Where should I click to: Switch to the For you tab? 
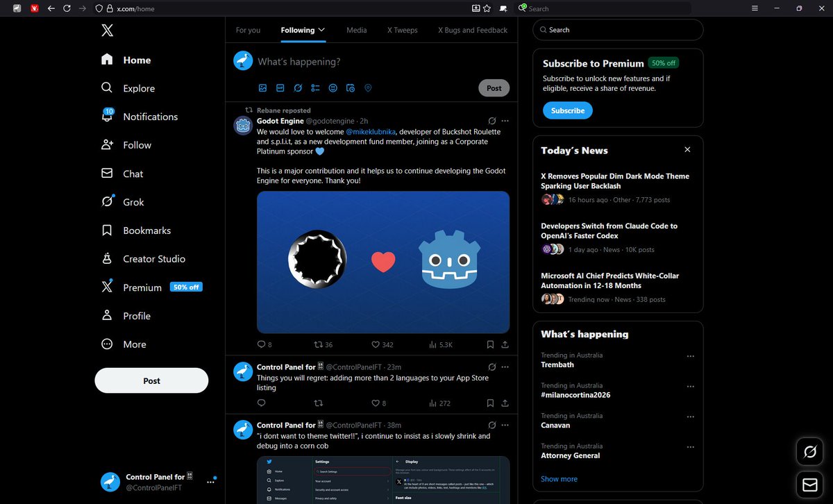(248, 30)
